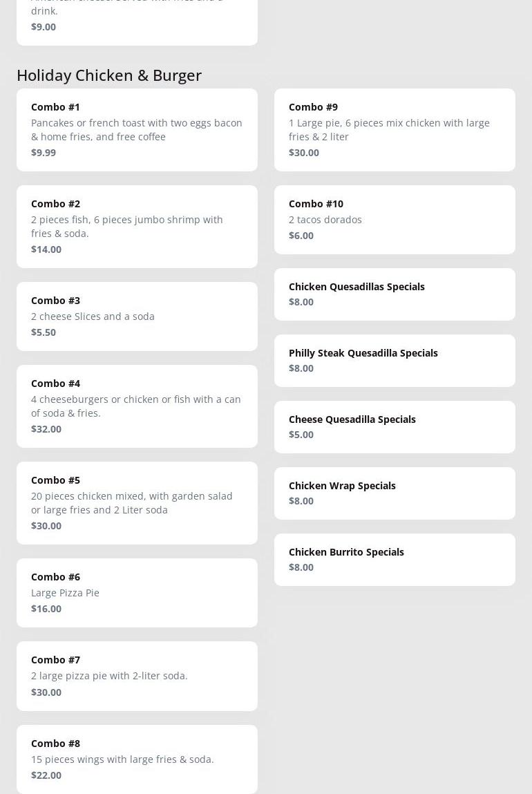Open Combo #1 pancakes breakfast item
The width and height of the screenshot is (532, 794).
(x=137, y=129)
